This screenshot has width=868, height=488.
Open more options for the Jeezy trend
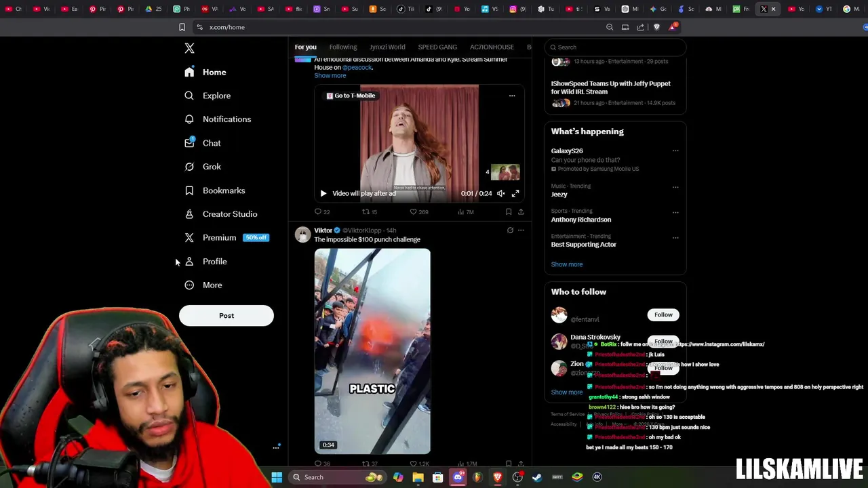(x=675, y=187)
